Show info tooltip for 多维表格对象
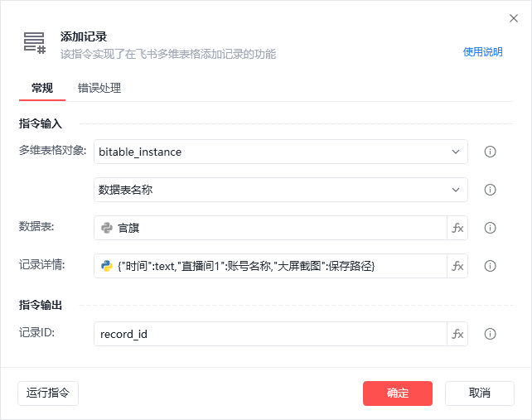The image size is (532, 420). (490, 152)
